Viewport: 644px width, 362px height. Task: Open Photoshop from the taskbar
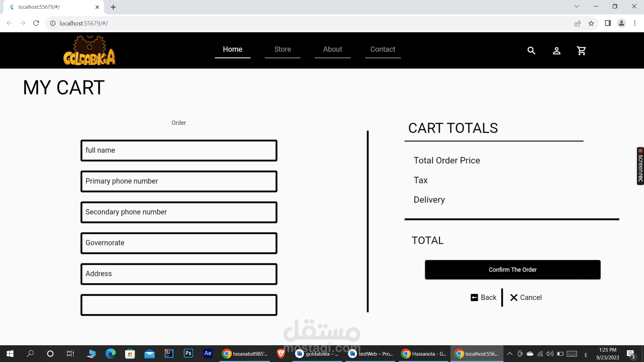tap(188, 353)
